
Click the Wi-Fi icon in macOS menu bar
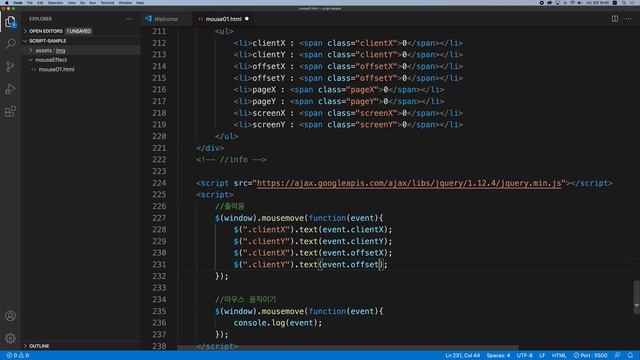coord(572,2)
